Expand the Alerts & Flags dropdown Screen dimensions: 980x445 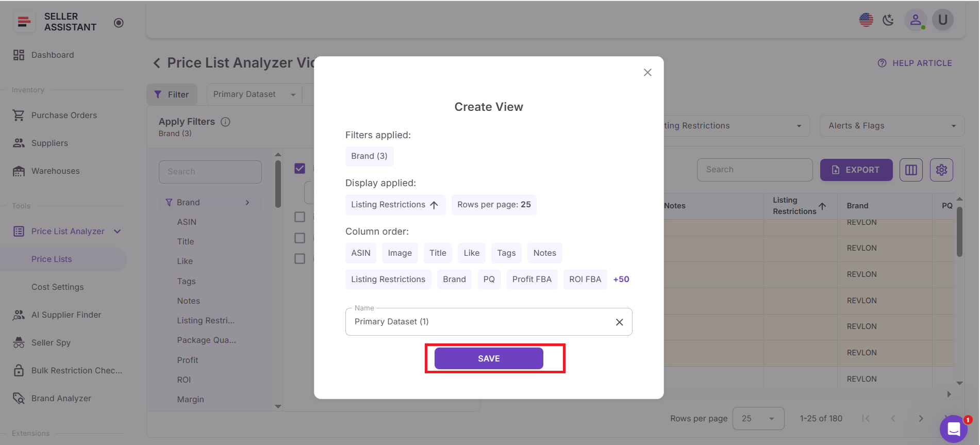pyautogui.click(x=891, y=126)
